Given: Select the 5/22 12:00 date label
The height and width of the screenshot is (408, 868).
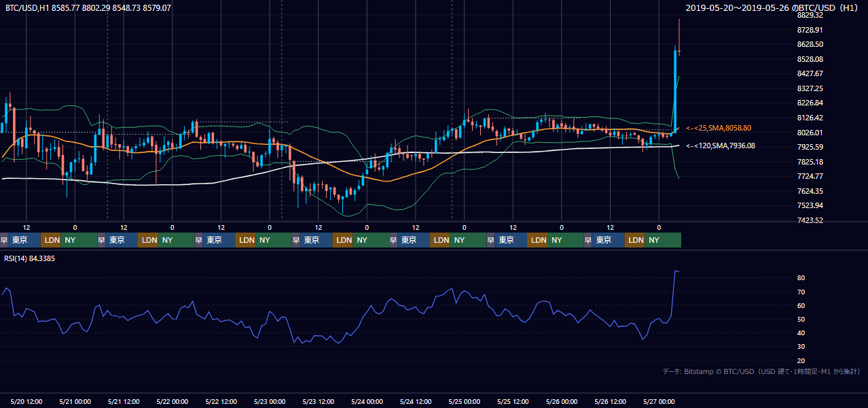Looking at the screenshot, I should click(x=221, y=401).
